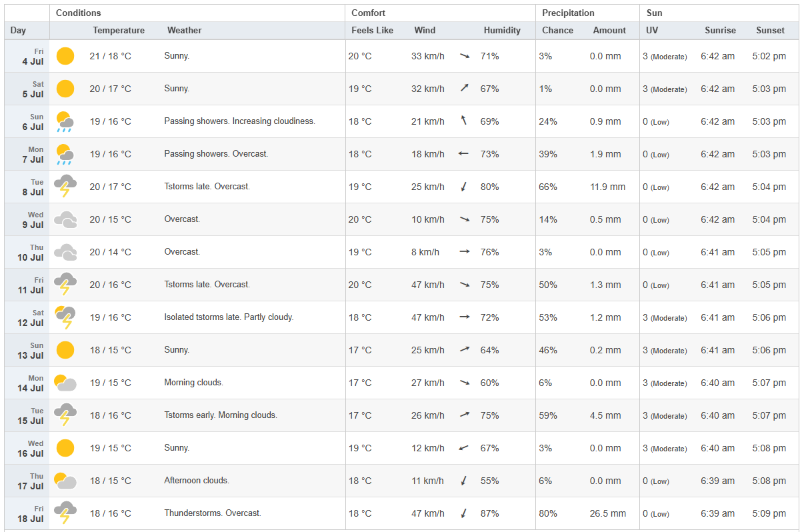This screenshot has height=532, width=804.
Task: Click wind direction arrow for Wed 16 Jul
Action: [464, 448]
